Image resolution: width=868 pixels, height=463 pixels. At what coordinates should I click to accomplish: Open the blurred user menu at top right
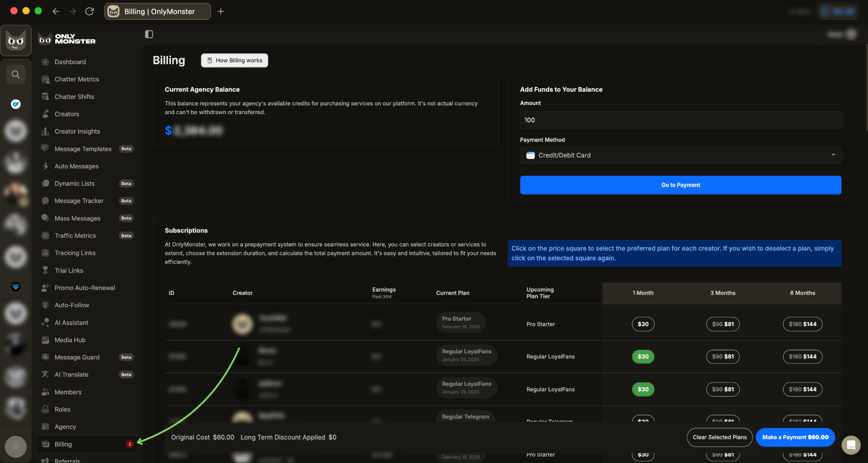point(842,34)
